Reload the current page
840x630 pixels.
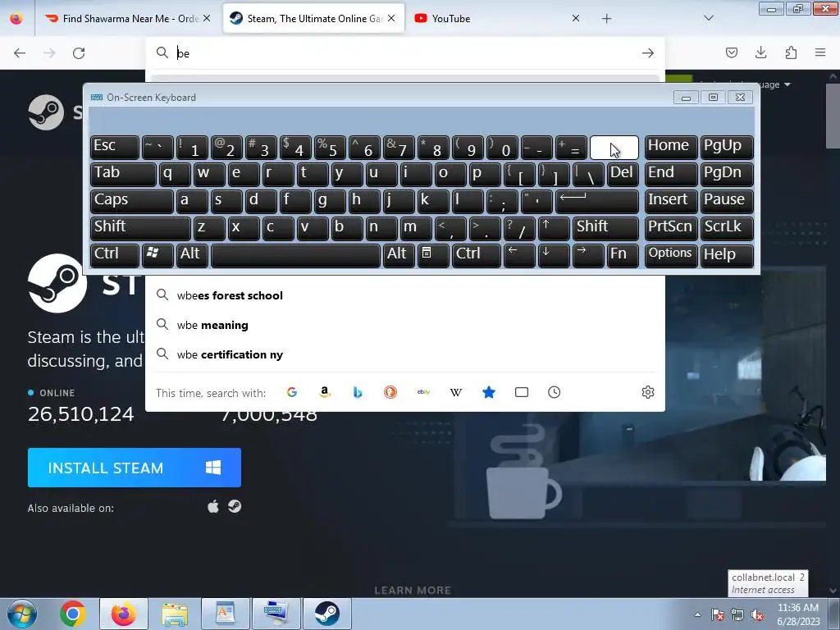coord(79,53)
